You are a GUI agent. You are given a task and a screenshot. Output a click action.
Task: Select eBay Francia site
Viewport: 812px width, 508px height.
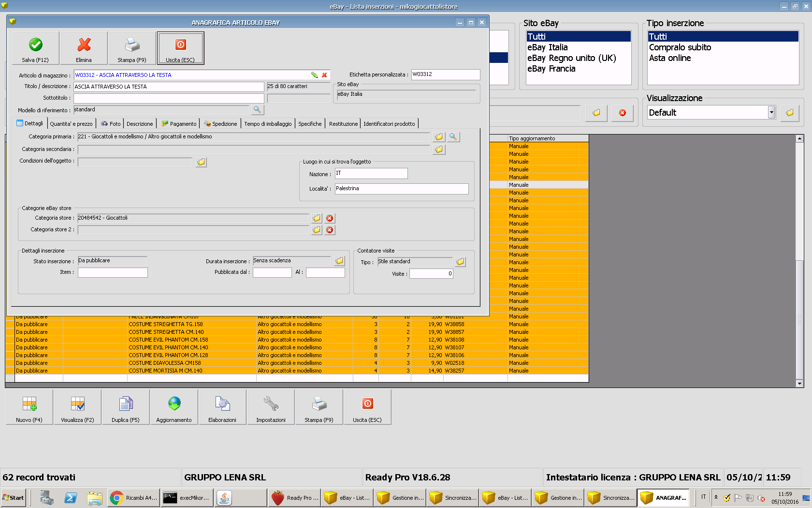(578, 69)
